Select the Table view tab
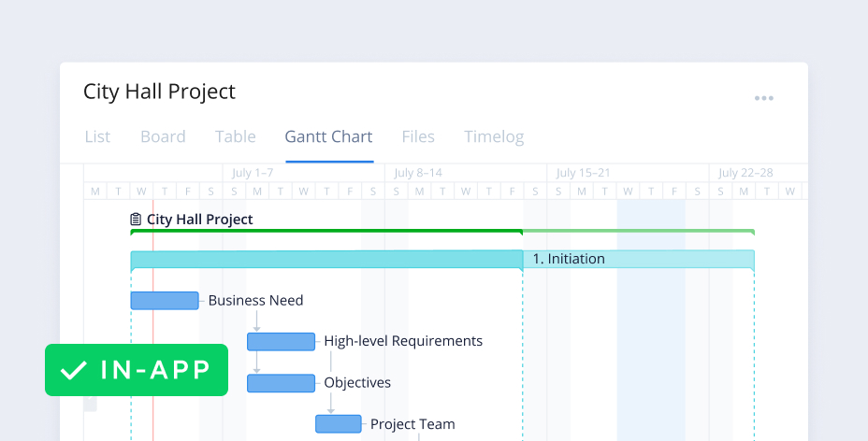This screenshot has height=441, width=868. pos(235,136)
